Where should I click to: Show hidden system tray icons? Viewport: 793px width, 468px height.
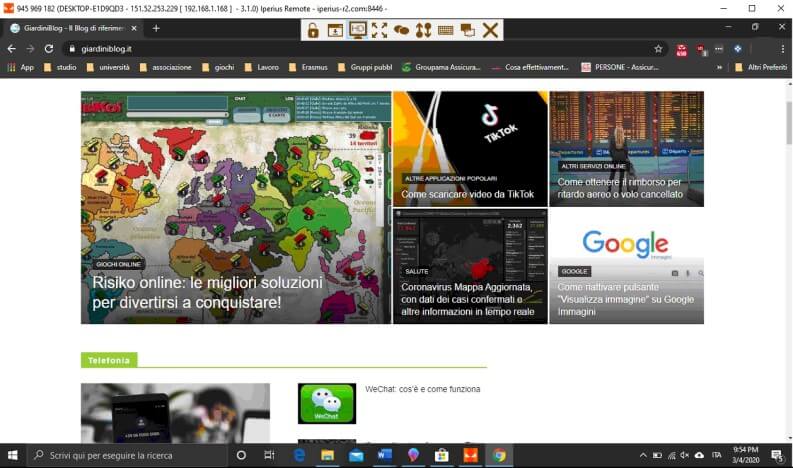[x=643, y=455]
